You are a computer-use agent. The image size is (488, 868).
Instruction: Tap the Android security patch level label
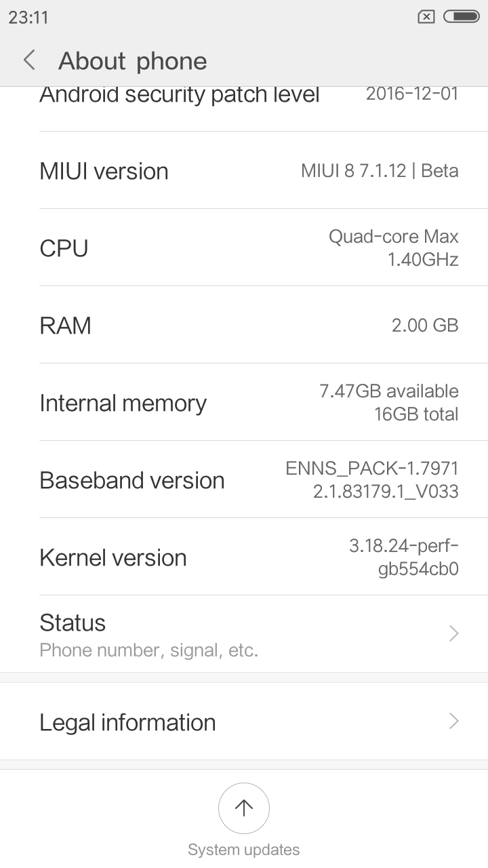click(179, 95)
